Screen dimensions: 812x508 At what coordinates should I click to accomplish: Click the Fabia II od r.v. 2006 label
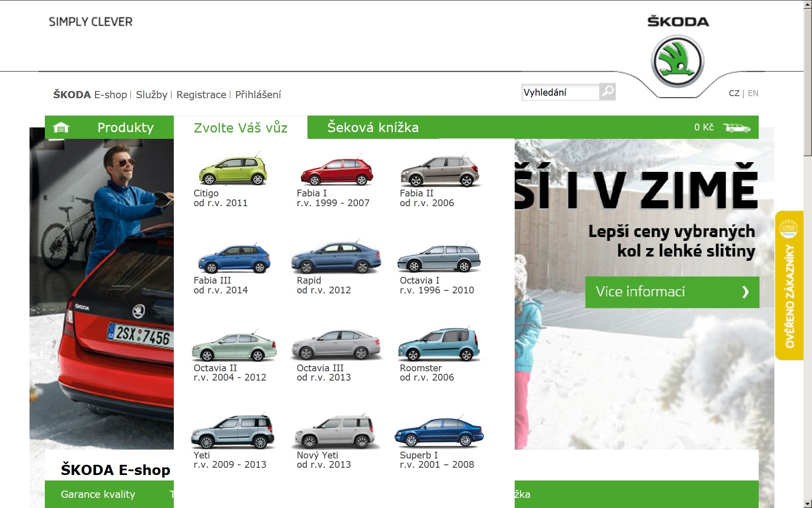click(427, 198)
